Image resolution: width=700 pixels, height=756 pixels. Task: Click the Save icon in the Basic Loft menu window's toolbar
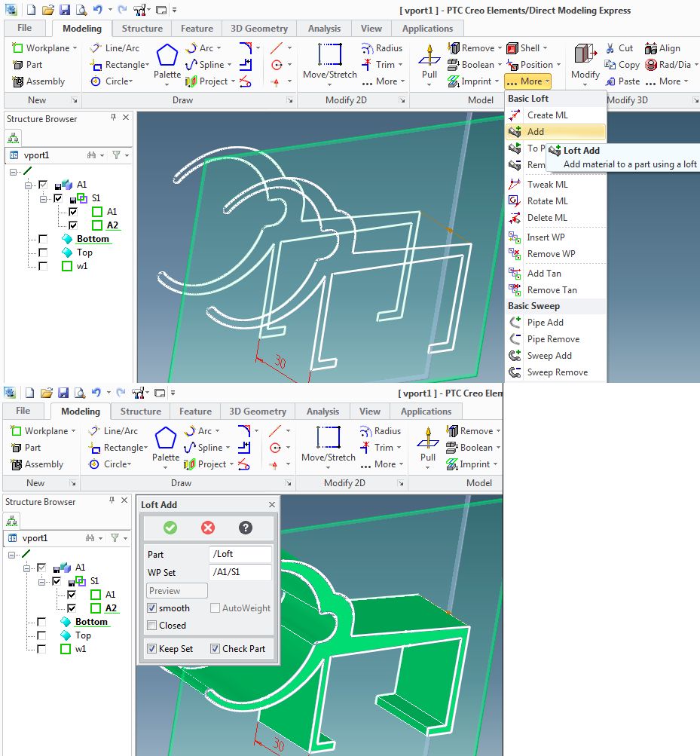tap(64, 10)
